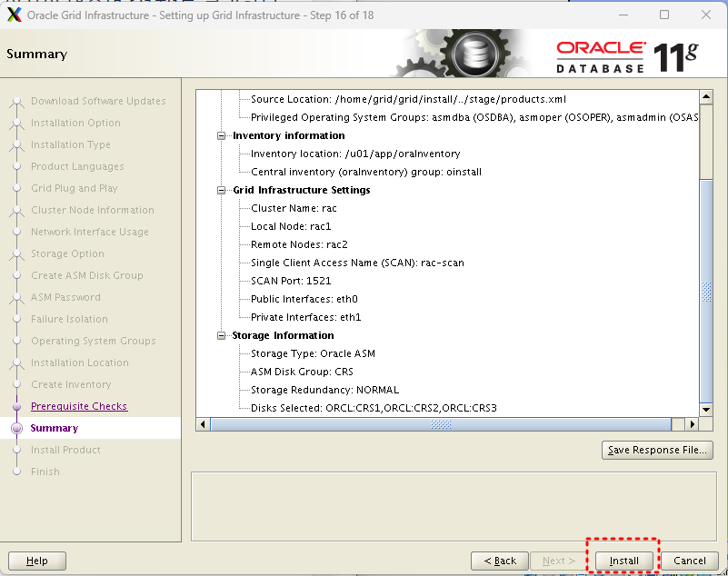Select the Privileged Operating System Groups row
Screen dimensions: 728x576
(x=474, y=117)
